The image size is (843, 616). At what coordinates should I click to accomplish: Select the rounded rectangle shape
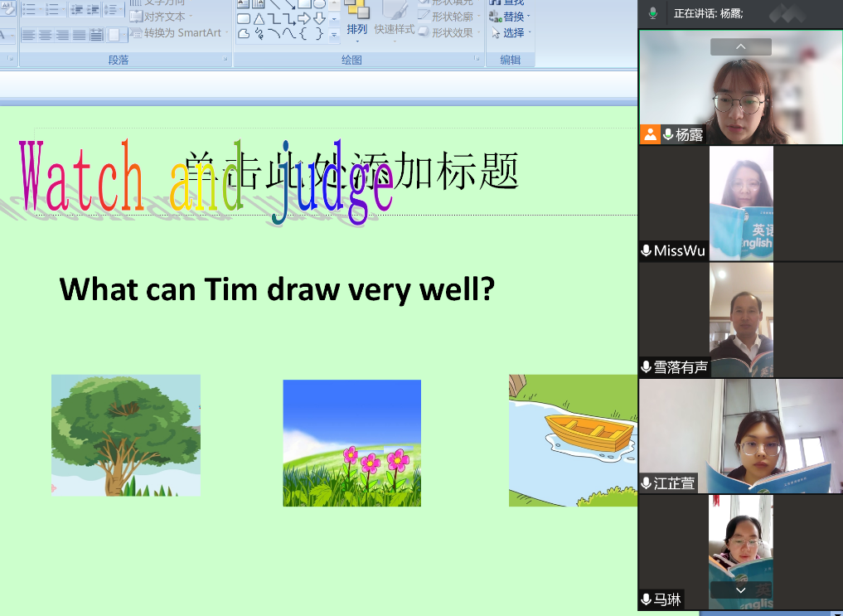click(x=244, y=19)
